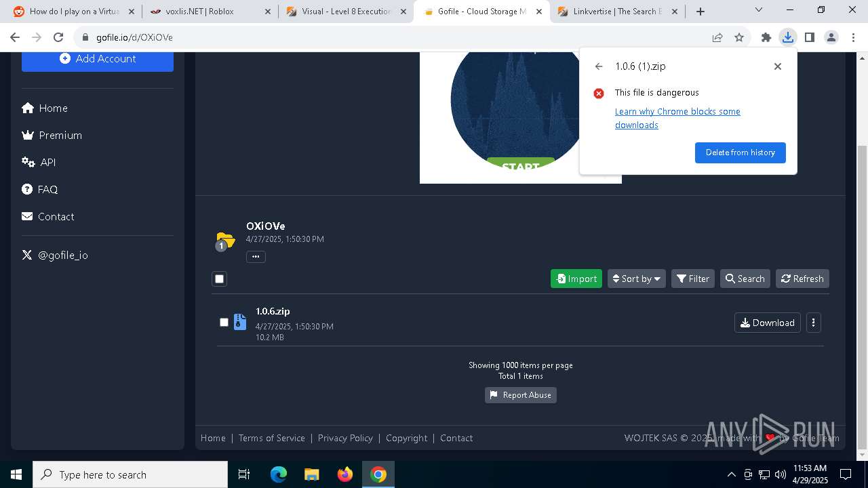
Task: Open the Chrome three-dot menu
Action: [853, 38]
